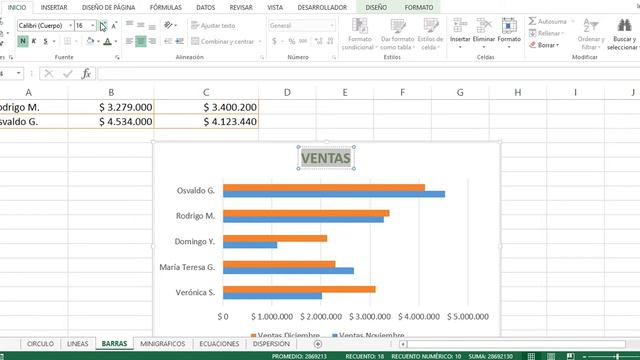Viewport: 640px width, 360px height.
Task: Open Dar formato como tabla
Action: pos(398,34)
